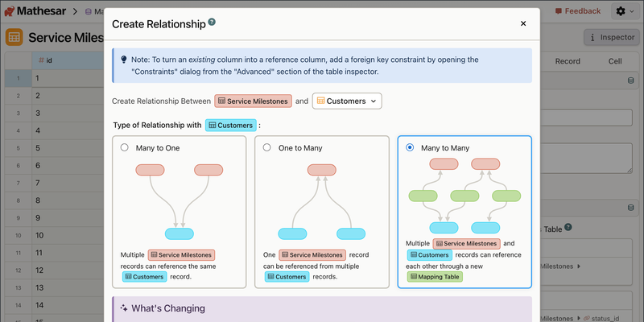The image size is (644, 322).
Task: Select row 7 header in the table
Action: (x=19, y=183)
